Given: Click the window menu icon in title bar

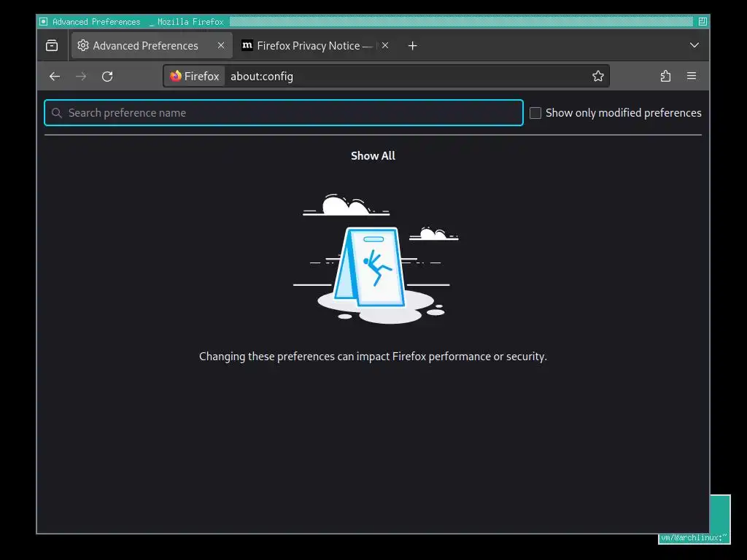Looking at the screenshot, I should (x=43, y=21).
